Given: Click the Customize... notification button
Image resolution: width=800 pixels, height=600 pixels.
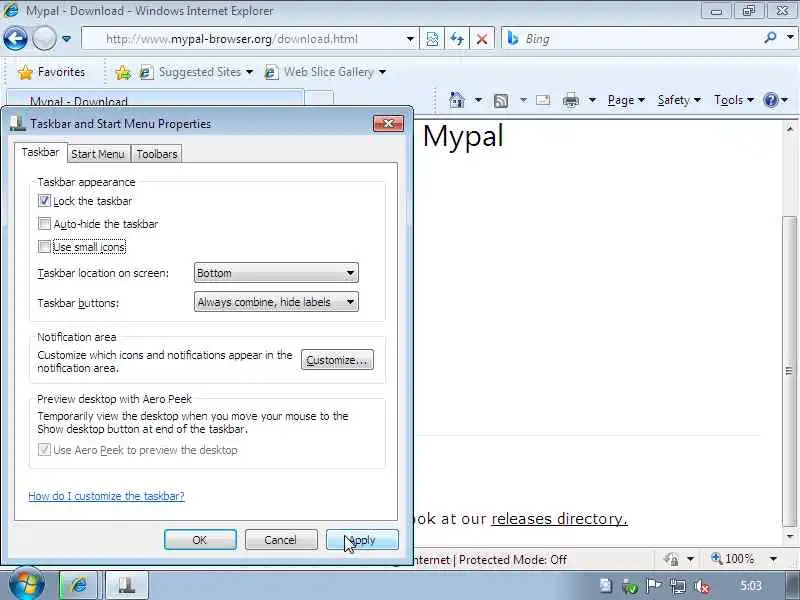Looking at the screenshot, I should click(337, 360).
